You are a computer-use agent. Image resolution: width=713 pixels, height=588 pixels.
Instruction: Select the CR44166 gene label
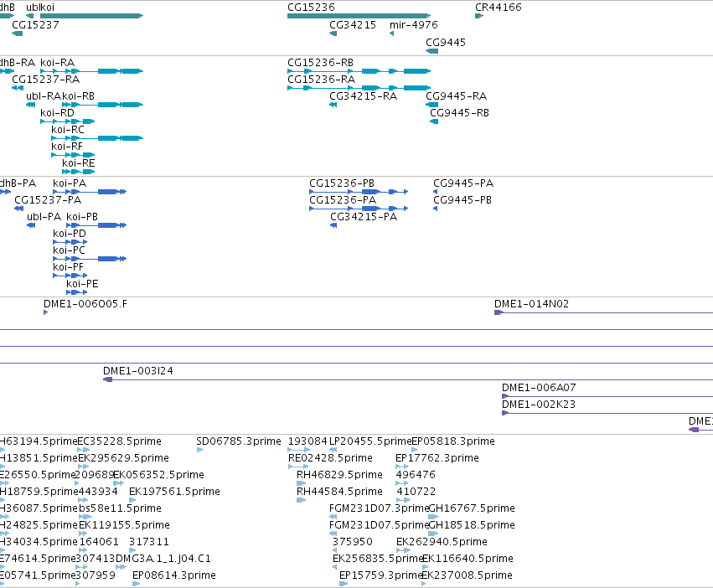499,8
